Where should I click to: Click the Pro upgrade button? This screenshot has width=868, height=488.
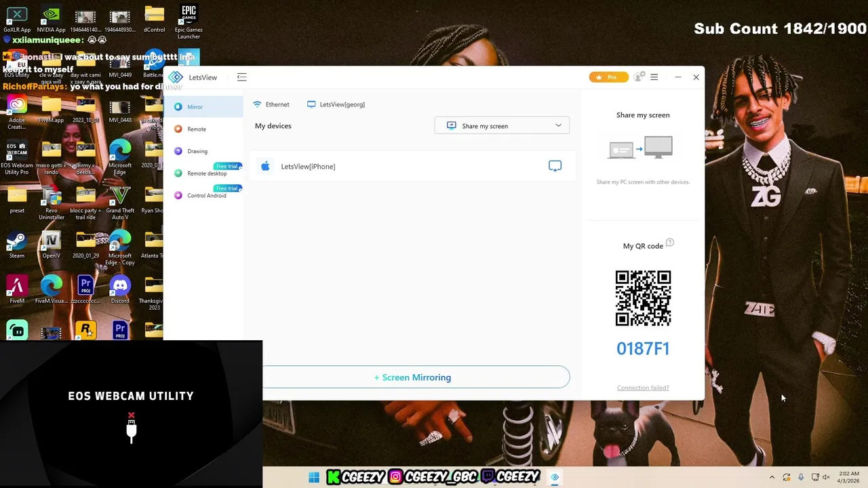(608, 77)
